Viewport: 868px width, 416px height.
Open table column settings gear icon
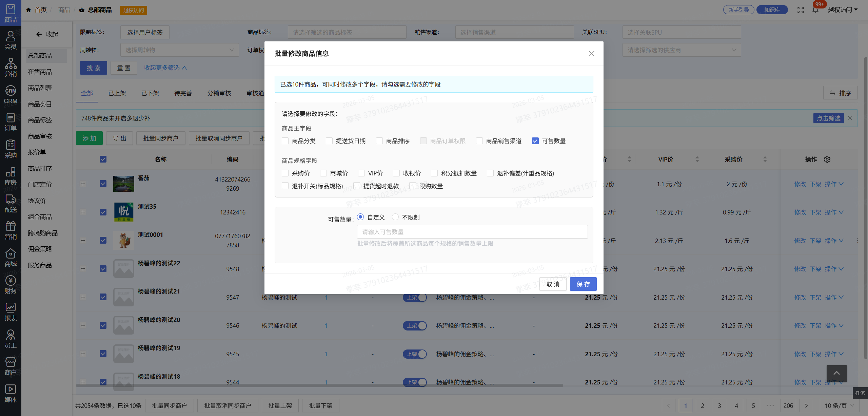[x=827, y=159]
